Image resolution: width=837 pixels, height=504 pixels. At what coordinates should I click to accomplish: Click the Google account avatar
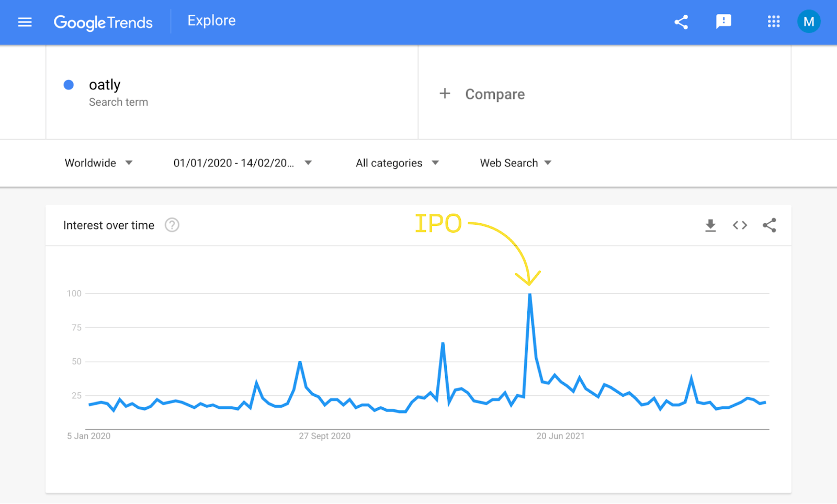809,21
